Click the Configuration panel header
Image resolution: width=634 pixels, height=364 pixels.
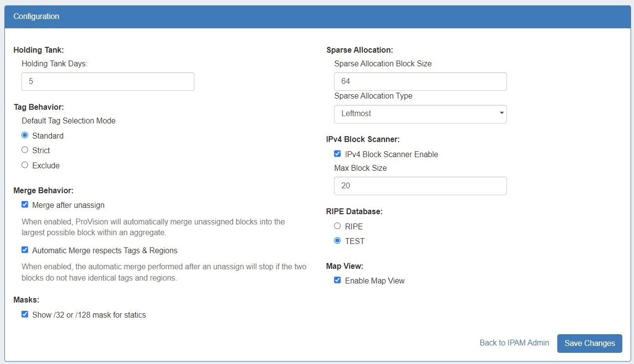tap(317, 17)
